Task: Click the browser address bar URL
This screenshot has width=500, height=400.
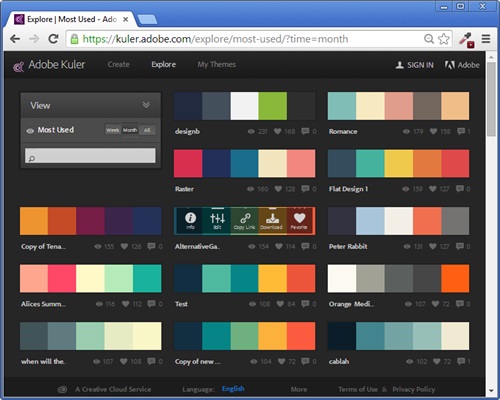Action: coord(215,39)
